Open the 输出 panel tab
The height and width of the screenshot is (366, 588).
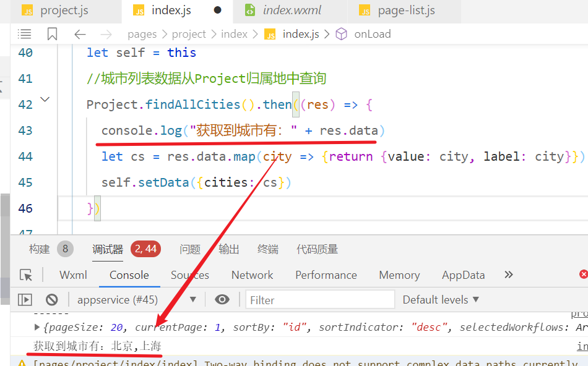coord(229,249)
